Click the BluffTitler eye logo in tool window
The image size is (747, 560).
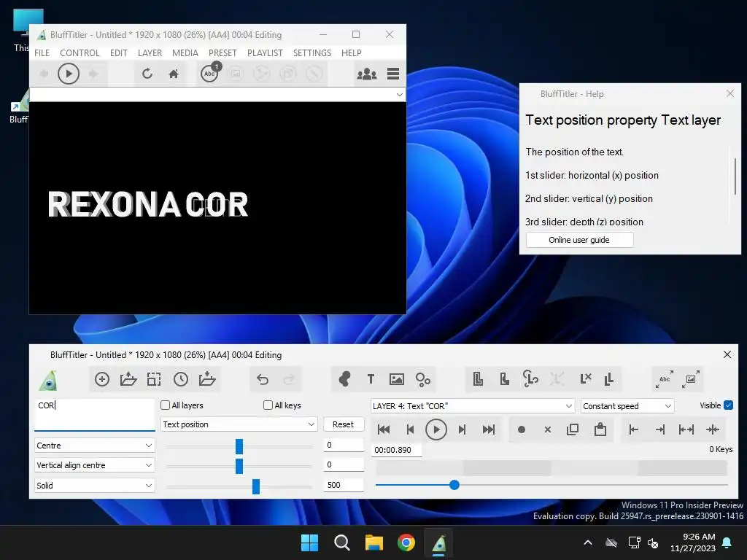tap(49, 380)
